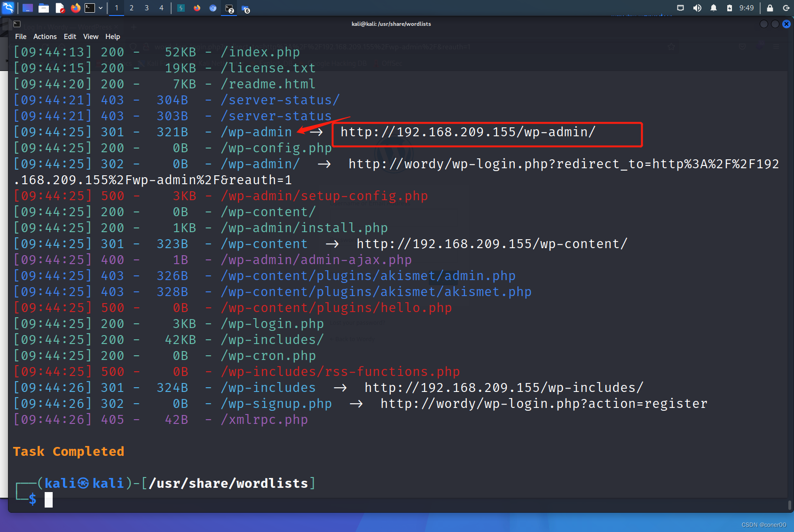Screen dimensions: 794x532
Task: Click the http://192.168.209.155/wp-content/ URL
Action: (x=492, y=244)
